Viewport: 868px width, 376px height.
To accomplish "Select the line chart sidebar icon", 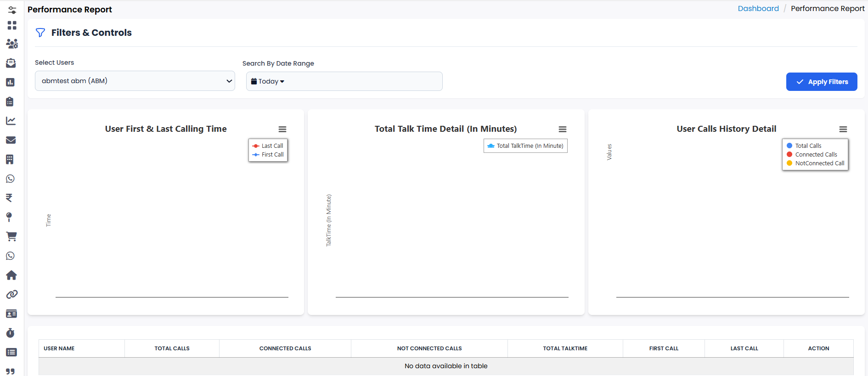I will pos(11,121).
